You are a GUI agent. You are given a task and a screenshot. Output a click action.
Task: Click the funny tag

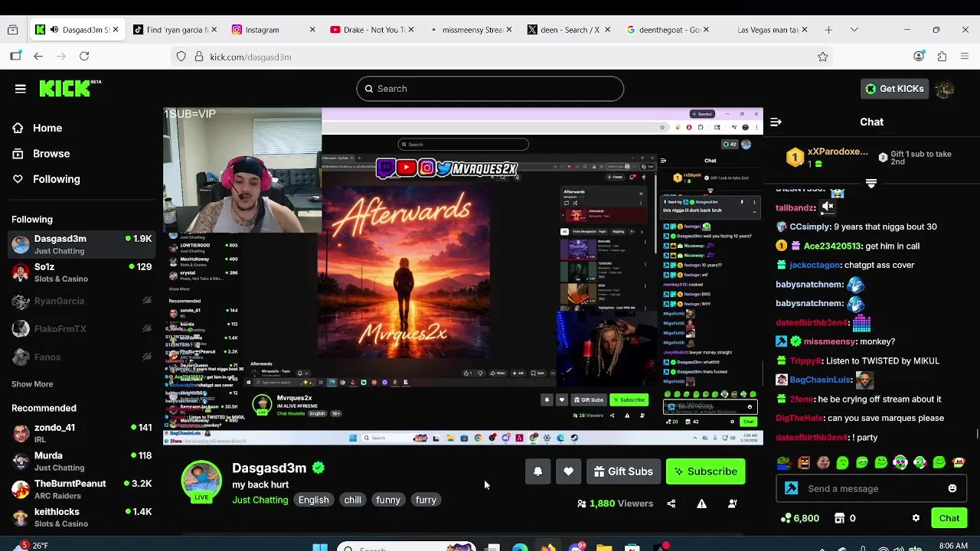388,500
